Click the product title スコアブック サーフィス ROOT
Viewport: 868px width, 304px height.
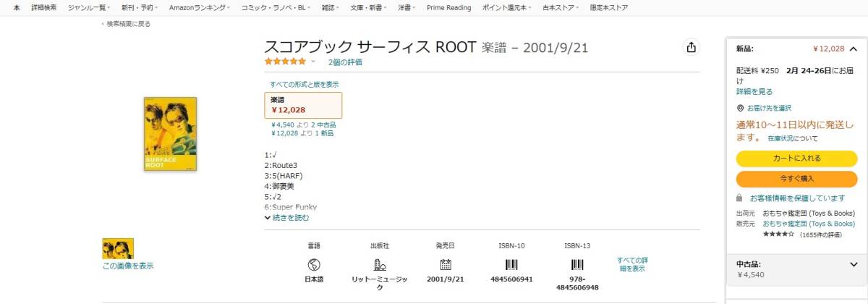[370, 48]
